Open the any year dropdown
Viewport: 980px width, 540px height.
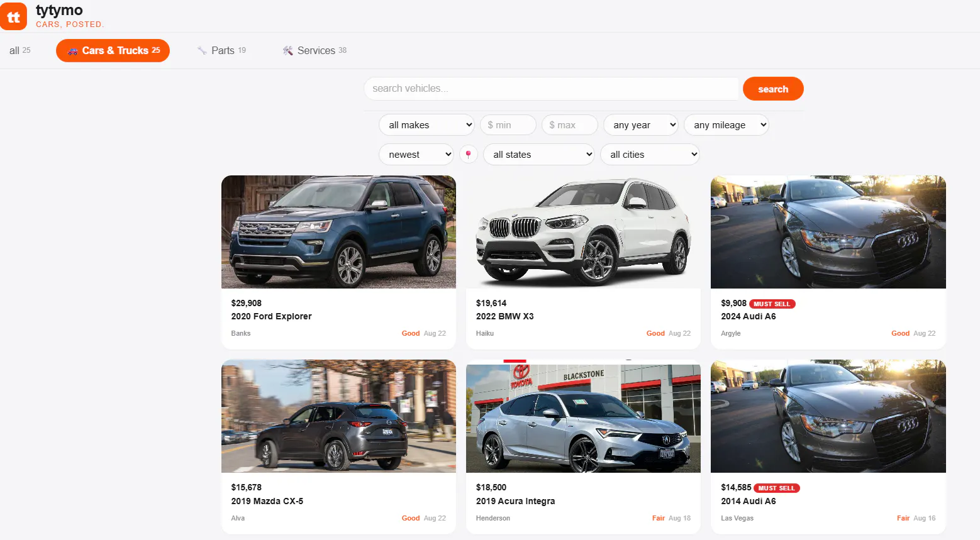coord(641,124)
